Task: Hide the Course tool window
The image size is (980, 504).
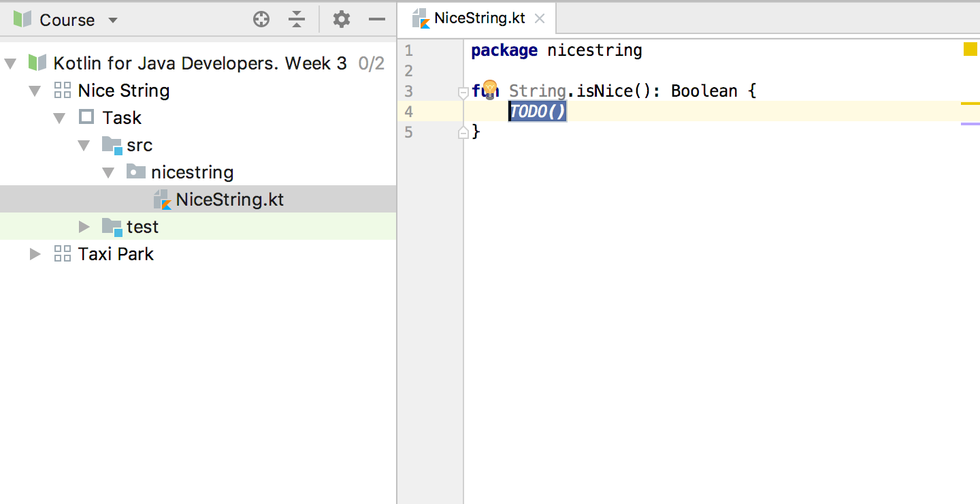Action: (x=377, y=20)
